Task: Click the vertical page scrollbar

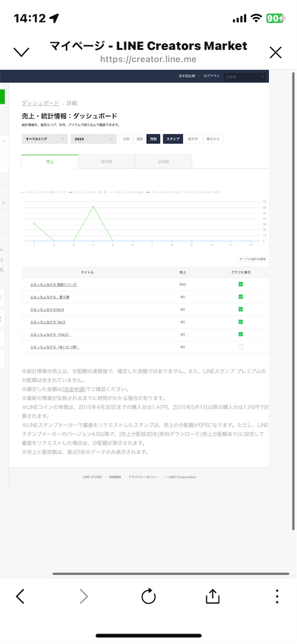Action: (x=293, y=301)
